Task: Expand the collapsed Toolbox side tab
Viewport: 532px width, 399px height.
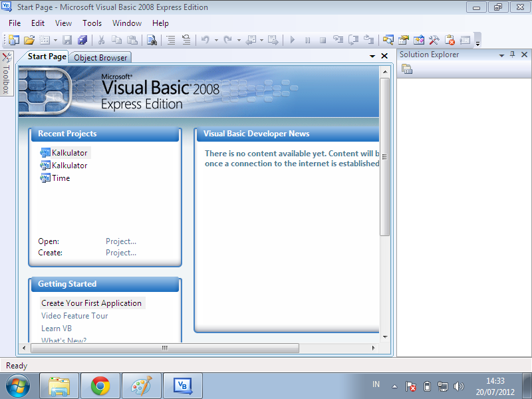Action: coord(7,73)
